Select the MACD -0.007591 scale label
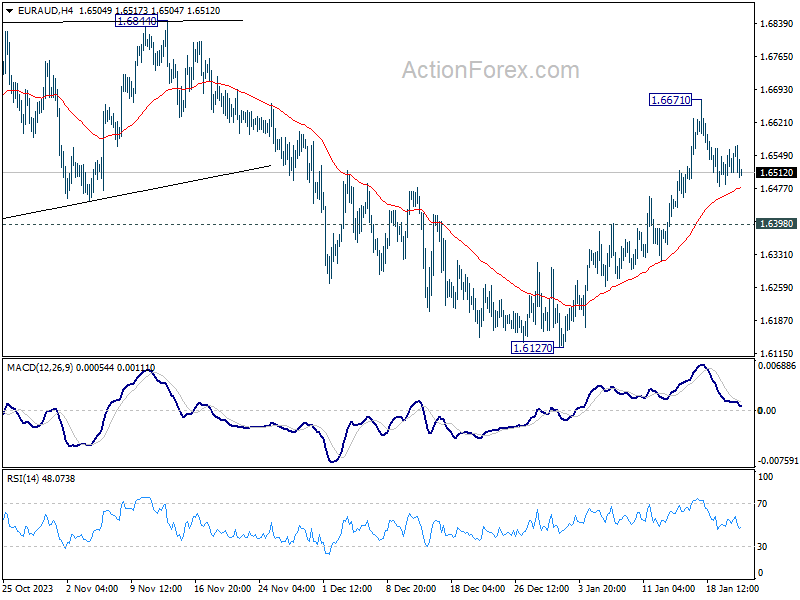Image resolution: width=800 pixels, height=600 pixels. pos(778,461)
